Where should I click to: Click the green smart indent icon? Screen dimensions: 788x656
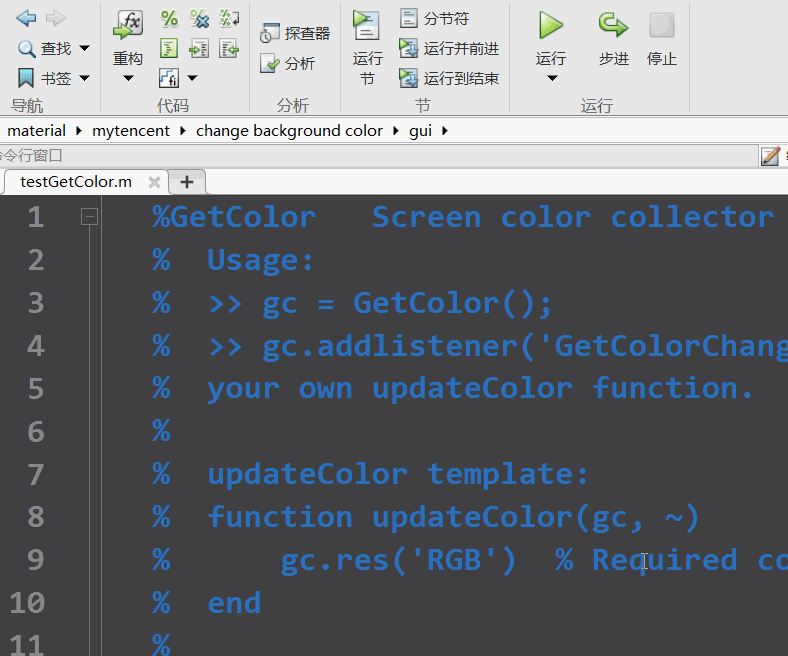pos(169,49)
